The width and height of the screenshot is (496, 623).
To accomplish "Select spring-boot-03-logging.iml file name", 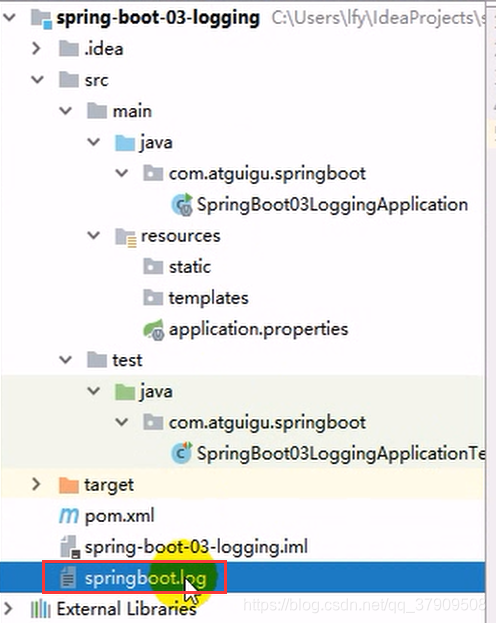I will [196, 548].
